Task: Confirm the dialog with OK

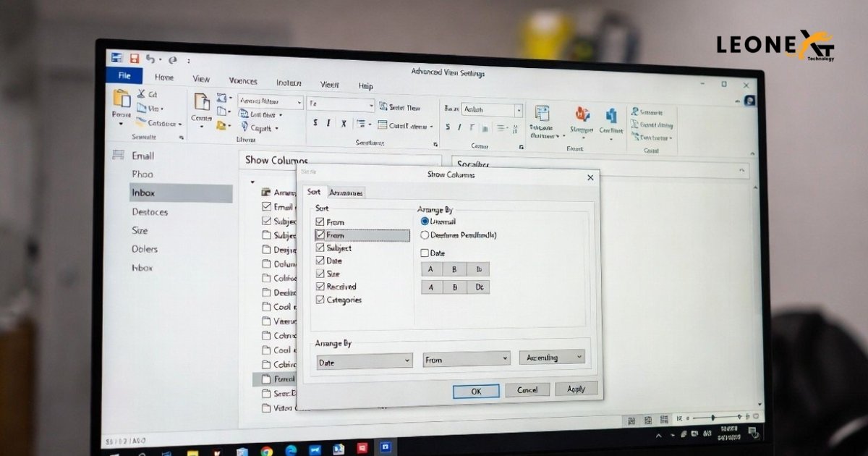Action: (x=476, y=391)
